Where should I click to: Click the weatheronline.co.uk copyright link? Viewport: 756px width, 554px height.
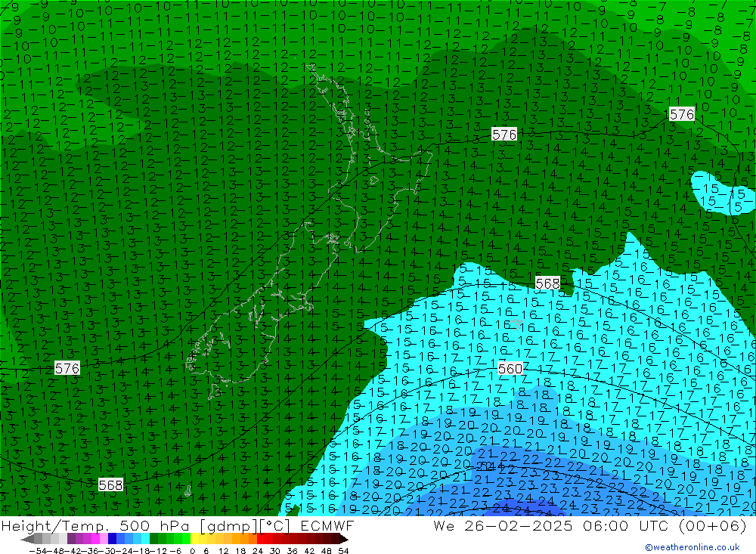point(692,546)
